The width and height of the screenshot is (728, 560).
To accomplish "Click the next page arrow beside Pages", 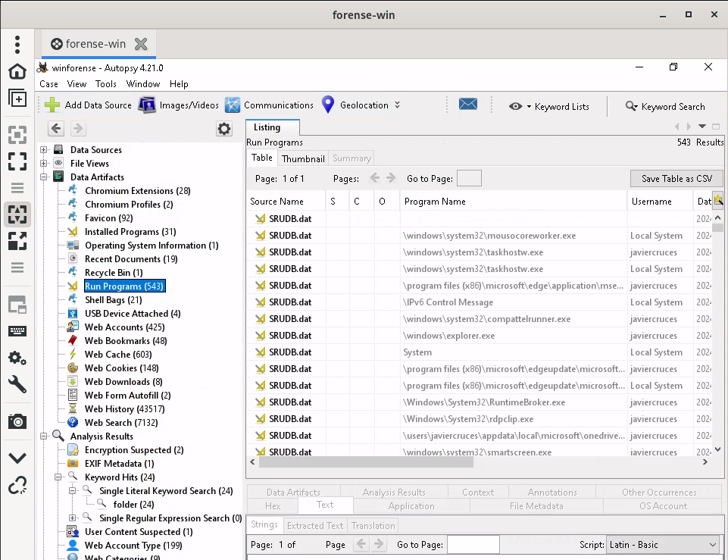I will click(391, 178).
